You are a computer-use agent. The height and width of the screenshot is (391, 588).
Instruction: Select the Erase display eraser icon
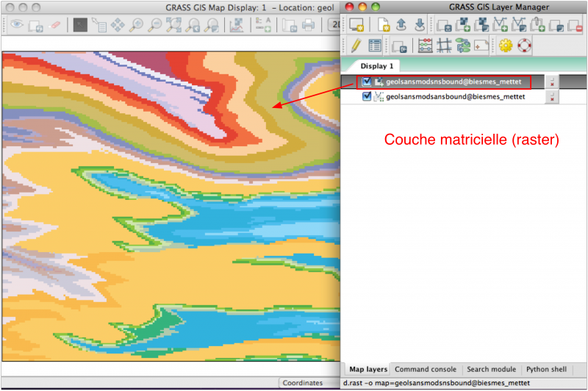click(x=54, y=26)
